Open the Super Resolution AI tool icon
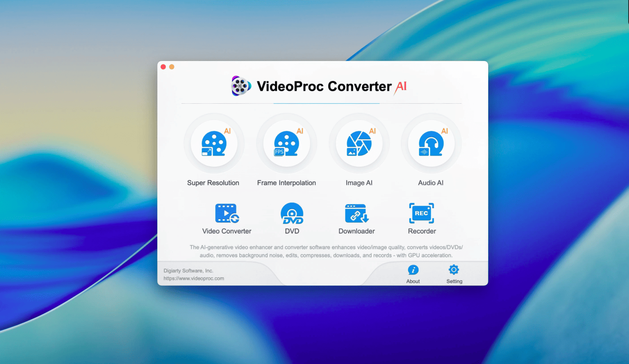 pos(214,143)
